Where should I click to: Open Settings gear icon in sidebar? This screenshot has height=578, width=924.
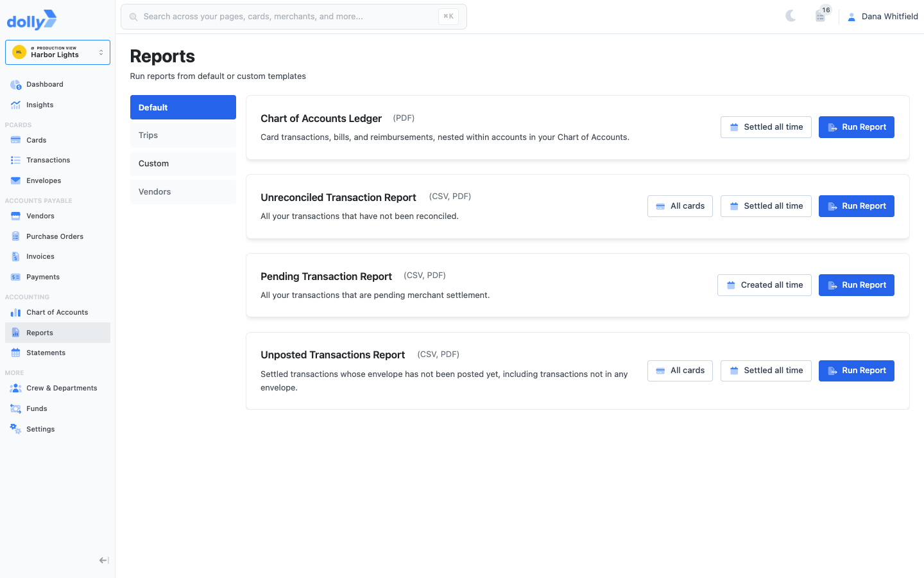click(15, 429)
